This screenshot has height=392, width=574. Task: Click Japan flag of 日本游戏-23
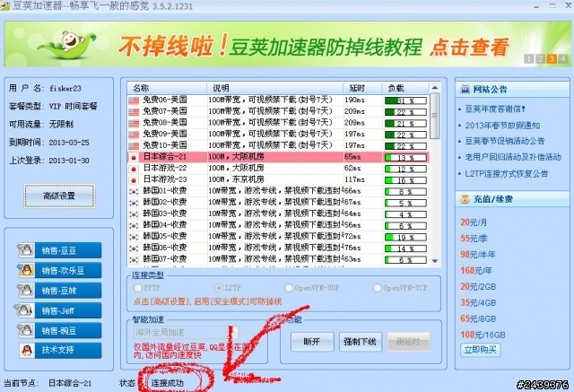tap(134, 180)
